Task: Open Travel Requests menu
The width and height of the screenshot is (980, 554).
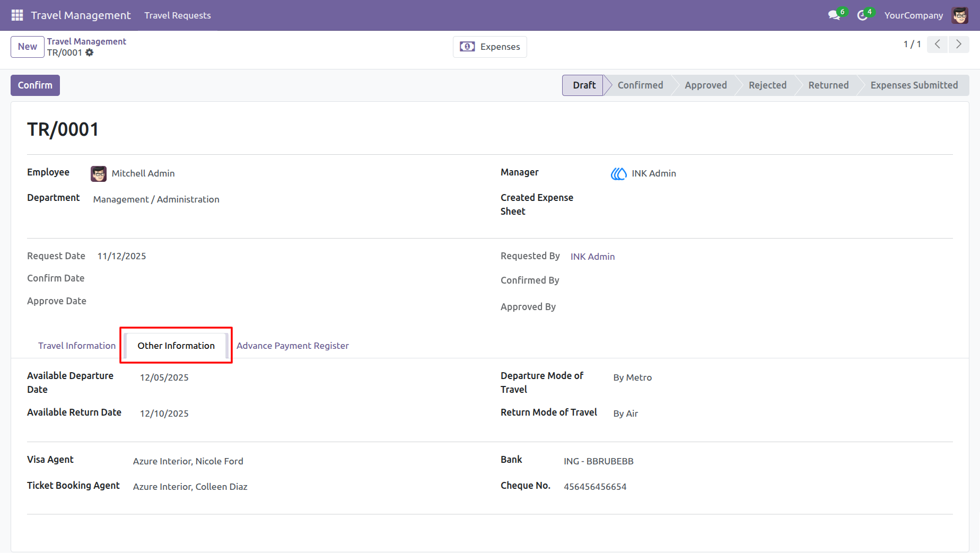Action: (x=178, y=15)
